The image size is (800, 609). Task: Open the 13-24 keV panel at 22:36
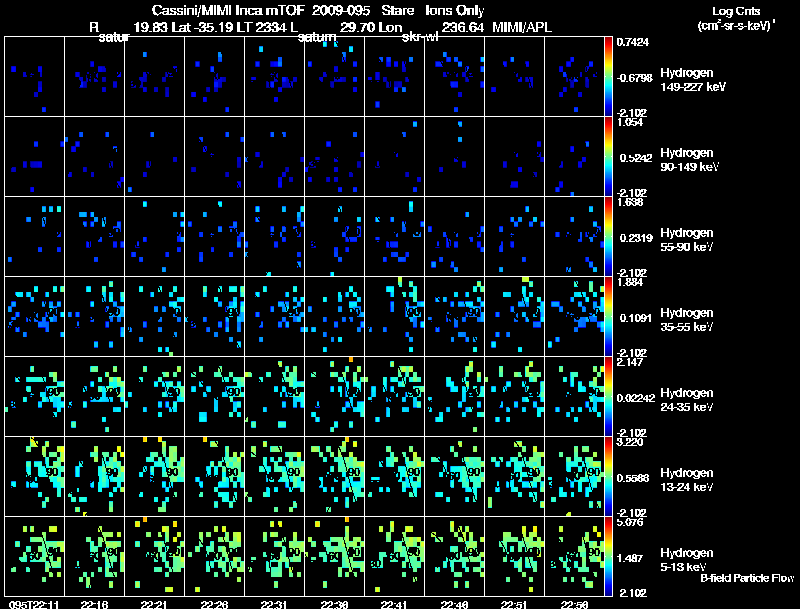[335, 476]
